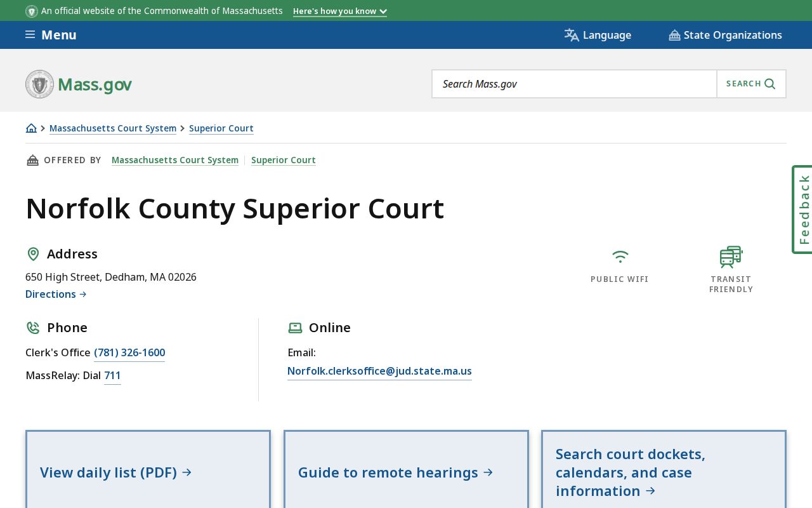Click the address text 650 High Street

111,277
